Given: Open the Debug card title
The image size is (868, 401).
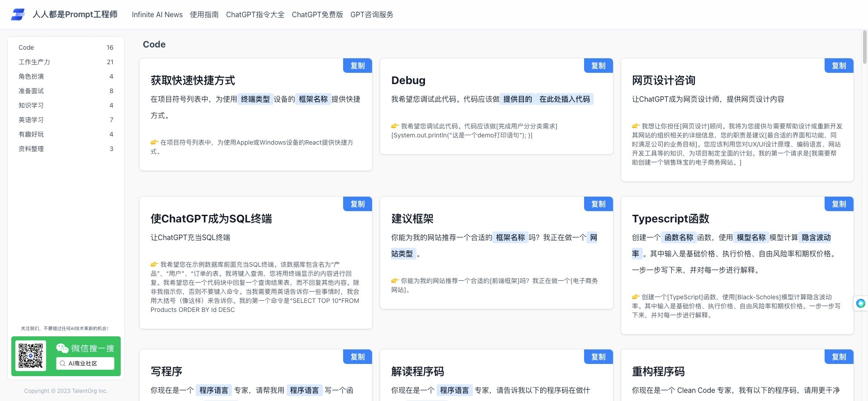Looking at the screenshot, I should click(408, 80).
